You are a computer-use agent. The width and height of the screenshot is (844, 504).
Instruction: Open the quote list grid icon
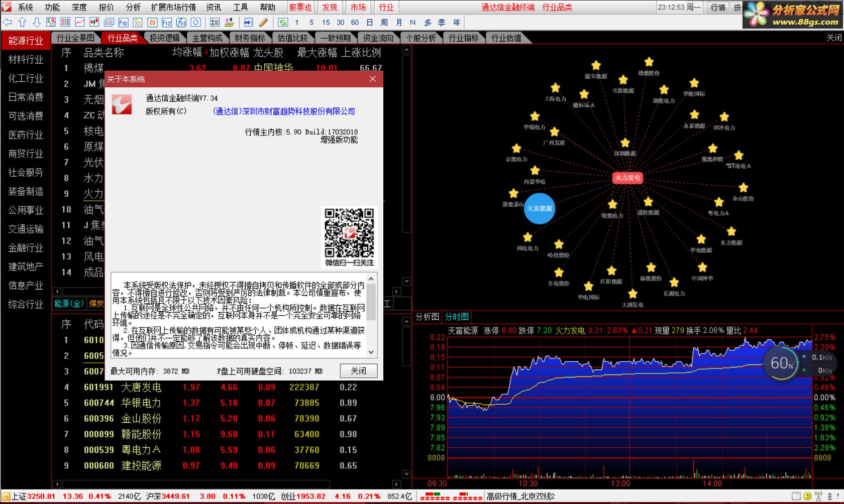[65, 22]
